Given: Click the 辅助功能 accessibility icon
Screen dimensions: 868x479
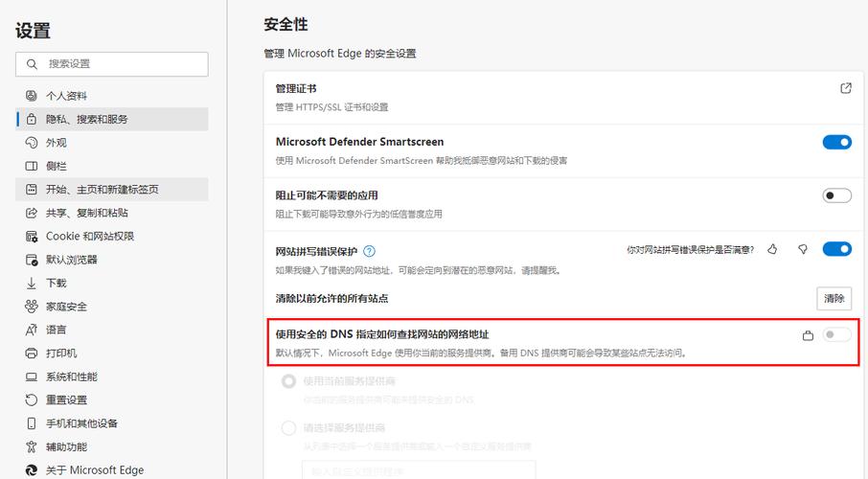Looking at the screenshot, I should click(x=32, y=446).
